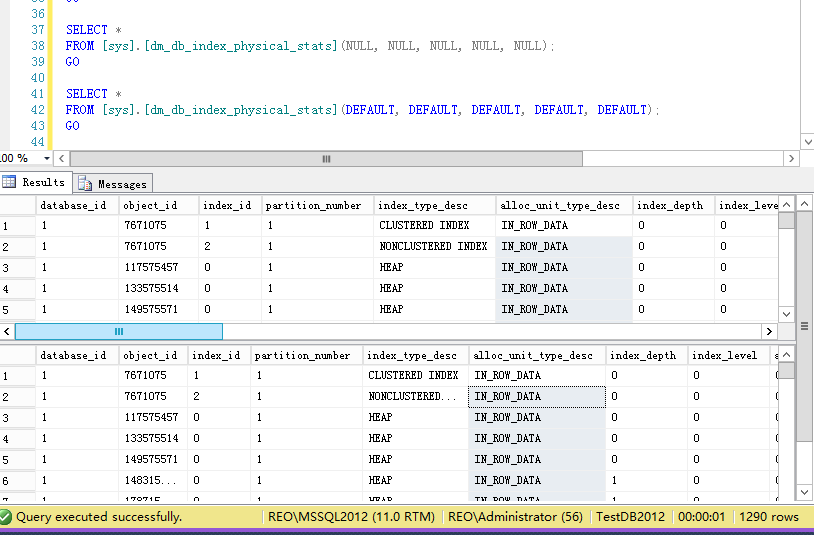This screenshot has height=535, width=814.
Task: Click scroll-up arrow of first results grid
Action: click(787, 205)
